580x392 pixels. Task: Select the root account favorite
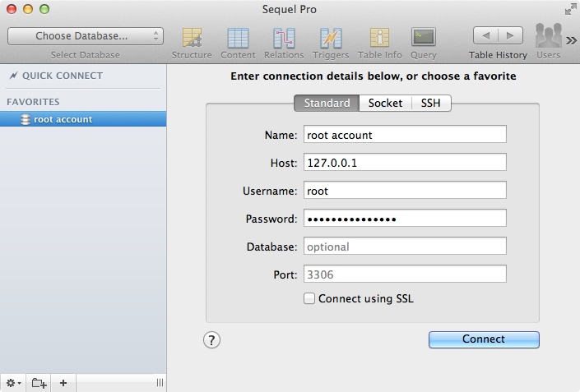pos(83,119)
